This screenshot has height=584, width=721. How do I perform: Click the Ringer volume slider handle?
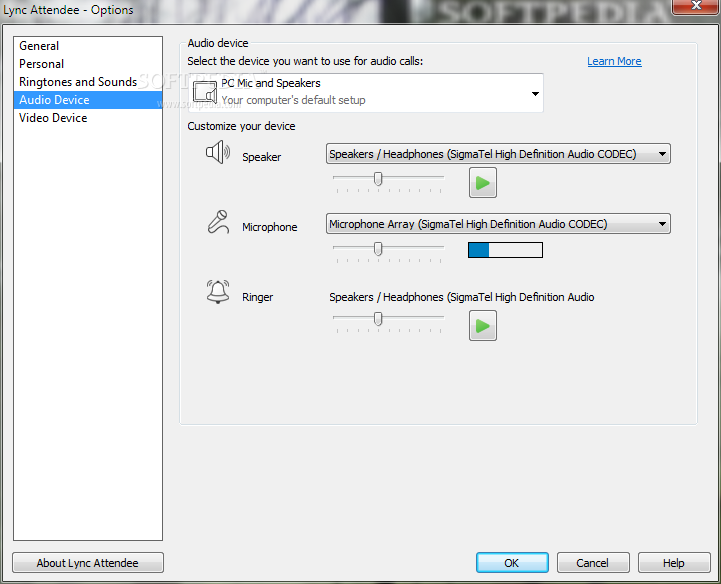tap(378, 319)
